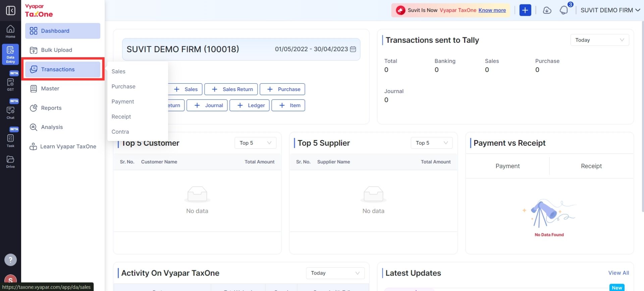Collapse the sidebar with the panel icon

[10, 10]
